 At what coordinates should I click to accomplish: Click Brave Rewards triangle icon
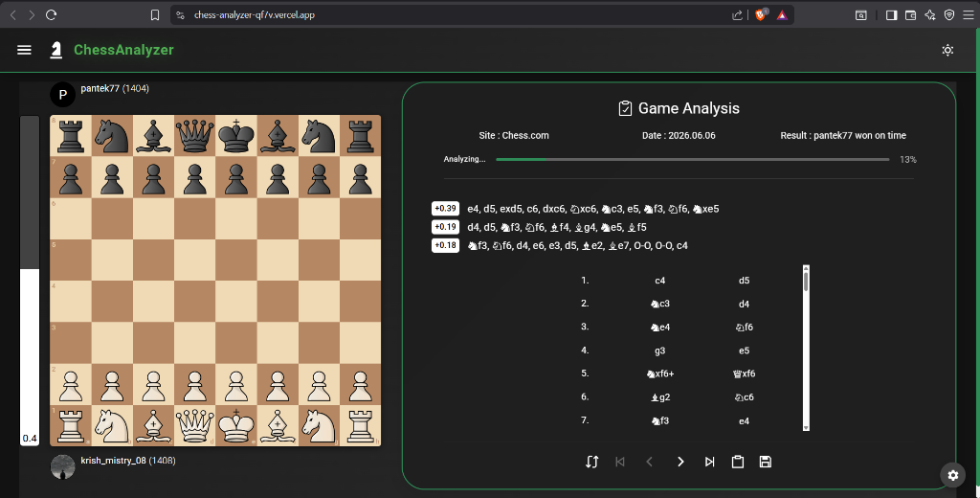(x=782, y=15)
